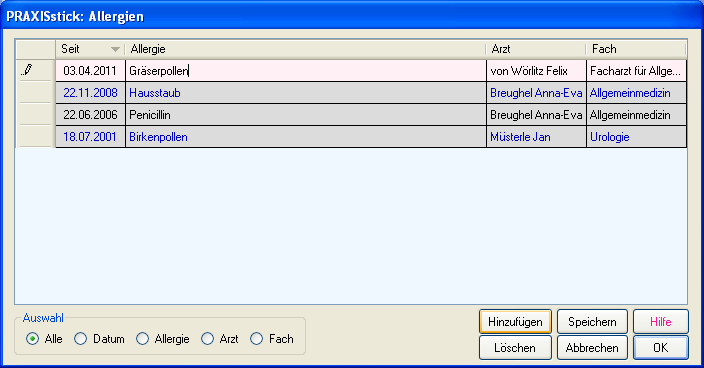Click Breughel Anna-Eva in the Penicillin row

click(x=536, y=115)
